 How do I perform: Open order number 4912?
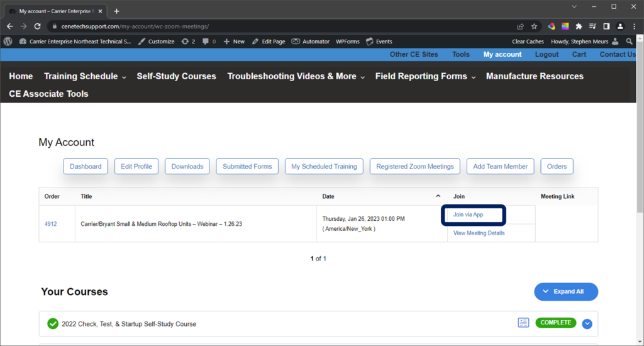click(50, 224)
